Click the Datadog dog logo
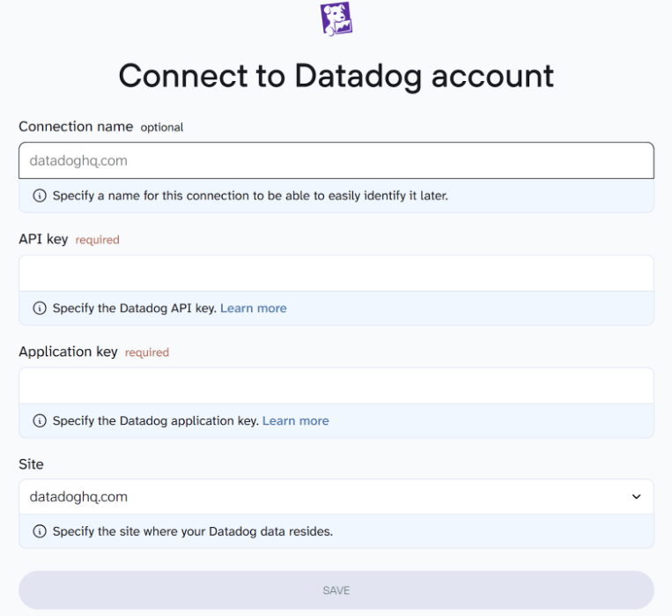The height and width of the screenshot is (616, 672). [336, 19]
